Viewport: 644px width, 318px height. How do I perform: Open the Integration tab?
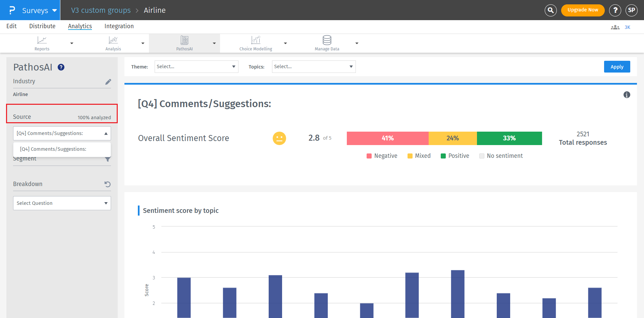click(119, 26)
